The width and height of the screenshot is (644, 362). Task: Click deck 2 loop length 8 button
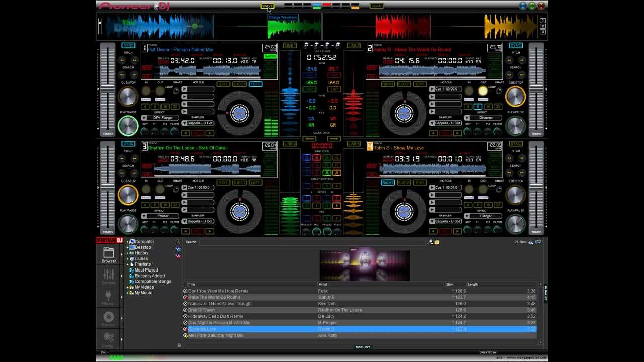(x=478, y=107)
